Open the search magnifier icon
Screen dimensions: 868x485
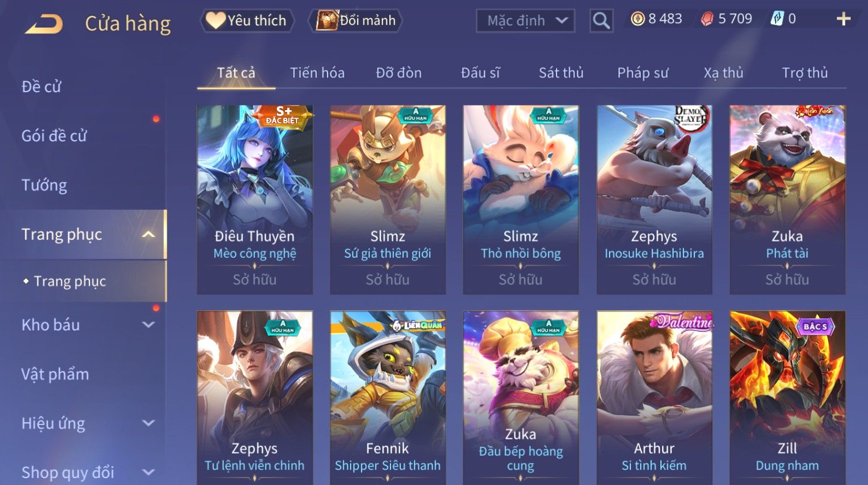(601, 21)
